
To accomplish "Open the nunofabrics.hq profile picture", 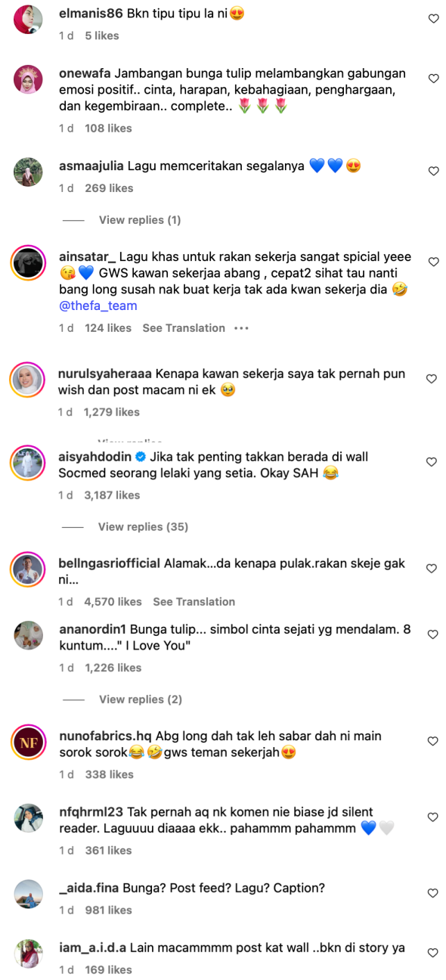I will tap(28, 742).
